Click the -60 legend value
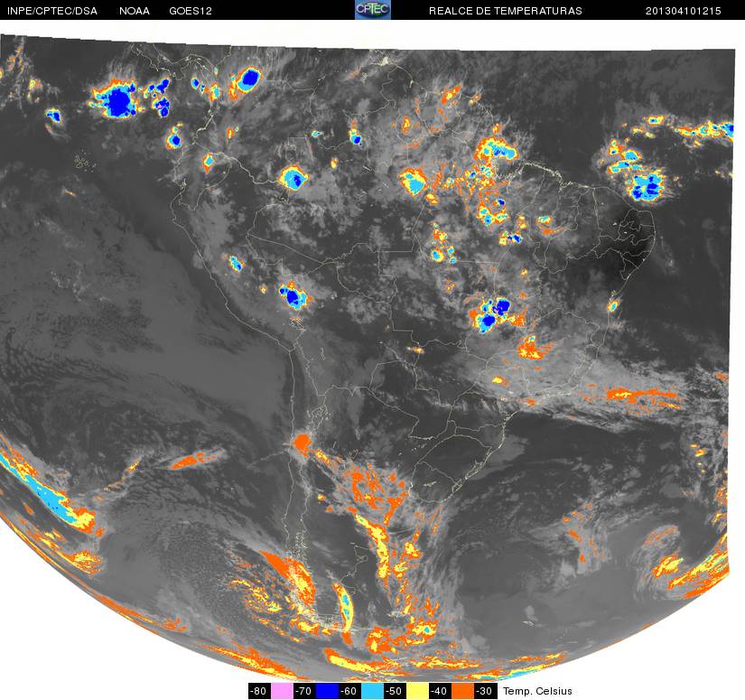Viewport: 745px width, 700px height. point(350,691)
